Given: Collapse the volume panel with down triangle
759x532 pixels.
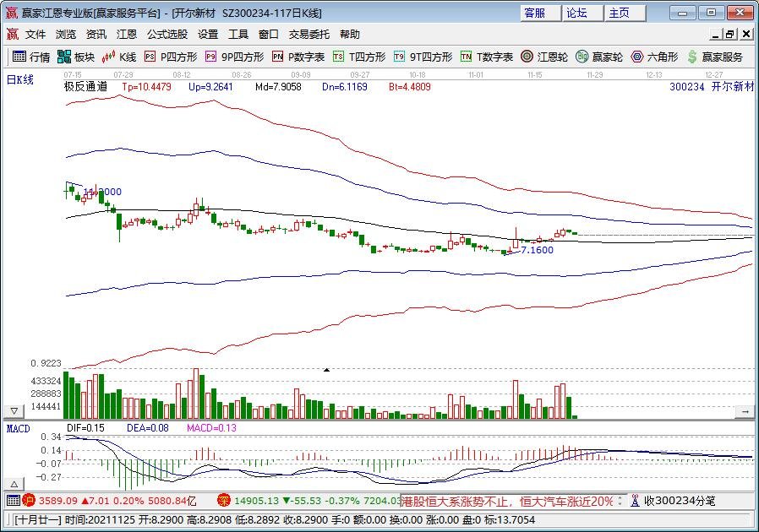Looking at the screenshot, I should pos(14,411).
